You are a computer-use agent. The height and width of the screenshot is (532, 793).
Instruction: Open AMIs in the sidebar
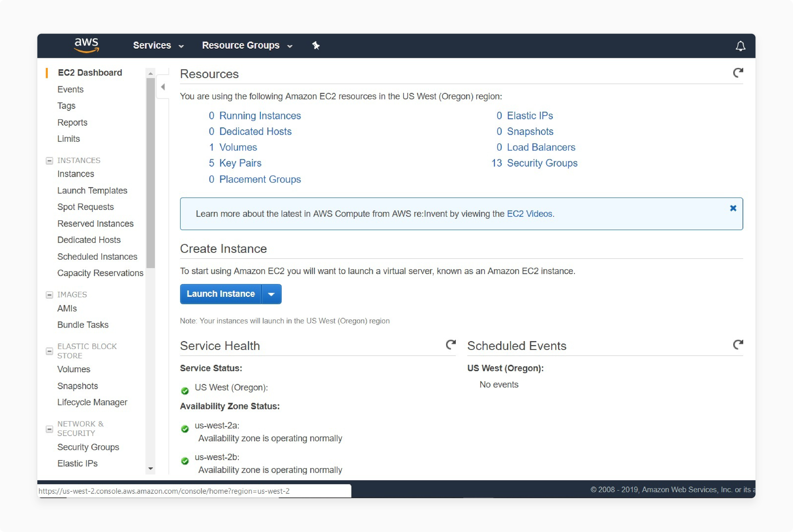coord(67,308)
